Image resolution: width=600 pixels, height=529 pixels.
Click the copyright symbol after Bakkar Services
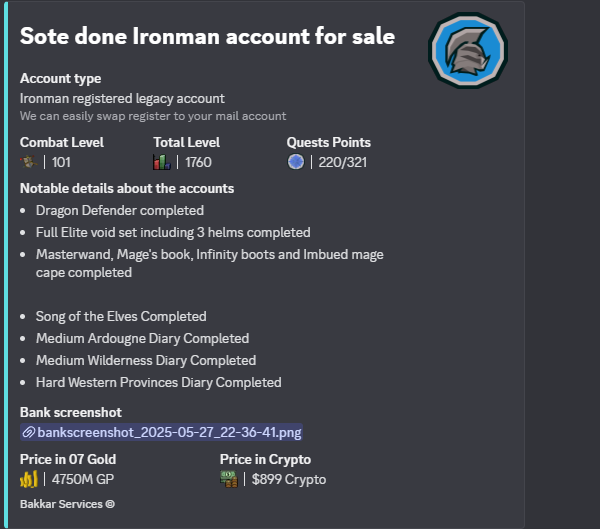point(110,504)
